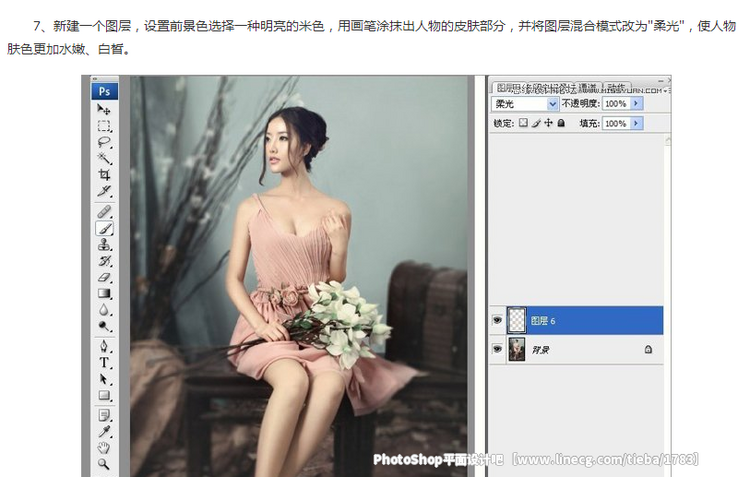The height and width of the screenshot is (477, 750).
Task: Open the layers panel options menu
Action: pos(666,90)
